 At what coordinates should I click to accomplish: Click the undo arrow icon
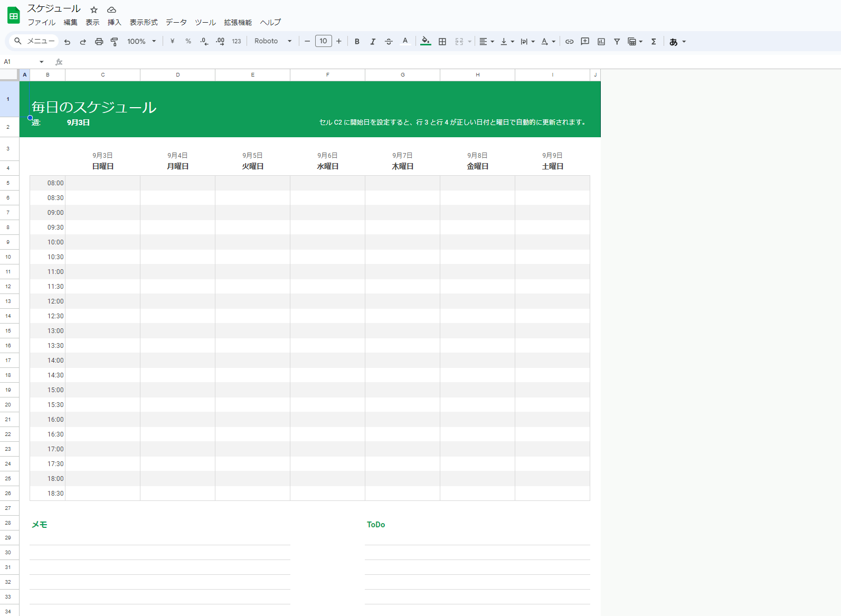(67, 42)
